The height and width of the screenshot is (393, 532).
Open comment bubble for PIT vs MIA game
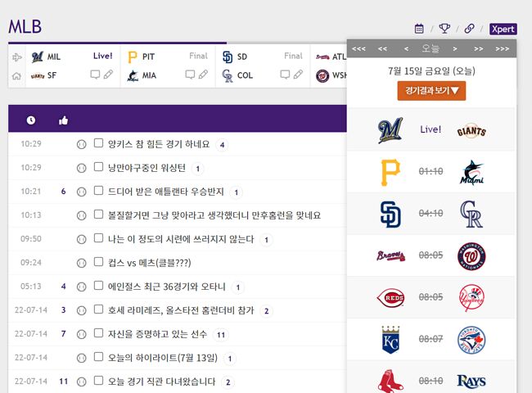190,75
